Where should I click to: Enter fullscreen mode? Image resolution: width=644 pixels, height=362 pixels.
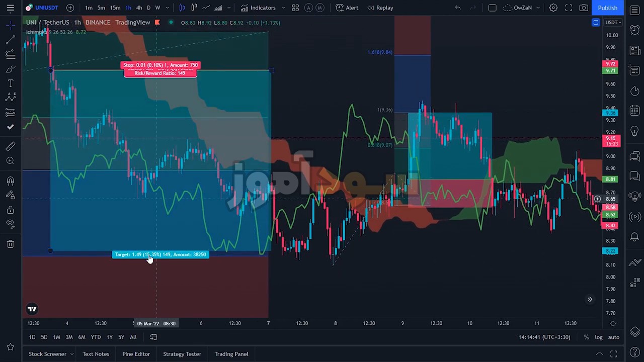pyautogui.click(x=569, y=8)
